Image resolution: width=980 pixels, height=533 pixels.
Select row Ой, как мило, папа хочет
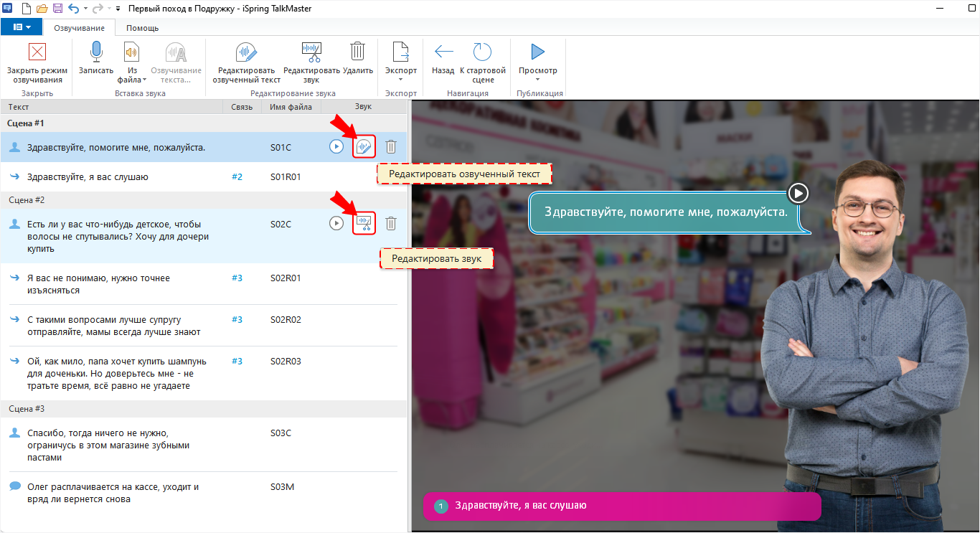tap(204, 373)
